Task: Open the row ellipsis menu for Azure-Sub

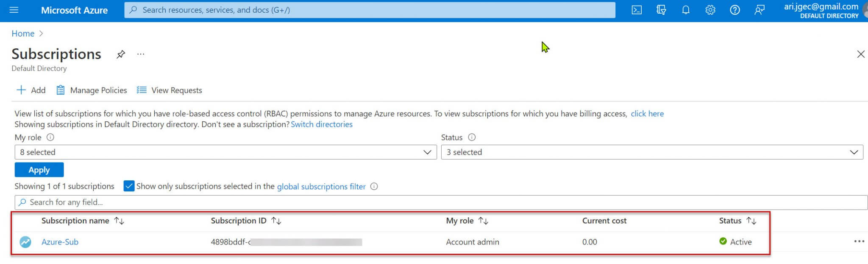Action: pos(859,242)
